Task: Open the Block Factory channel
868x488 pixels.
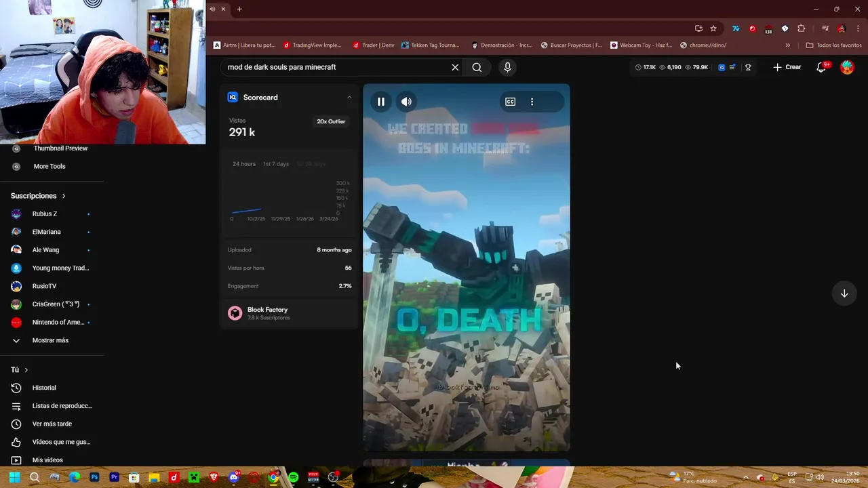Action: pos(267,310)
